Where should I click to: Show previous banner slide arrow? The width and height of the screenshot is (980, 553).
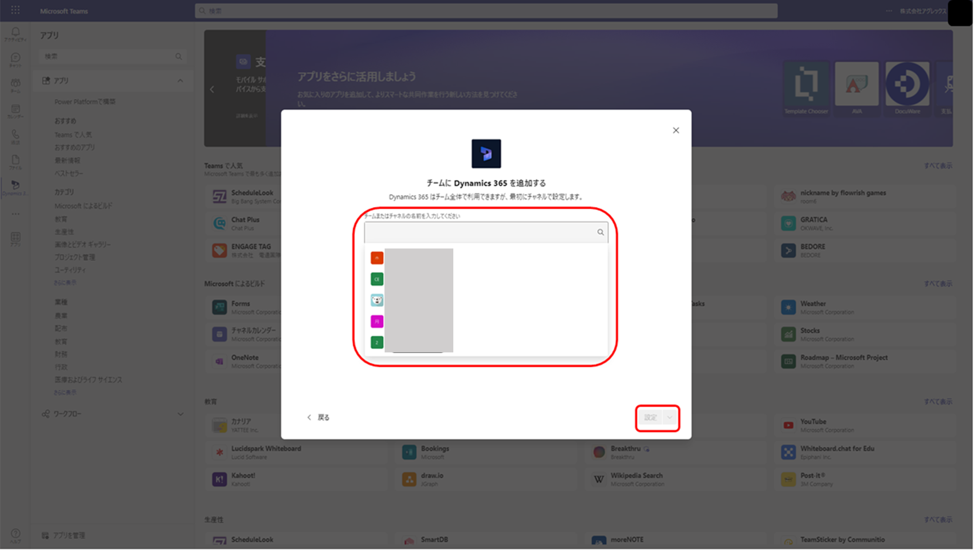pos(212,89)
